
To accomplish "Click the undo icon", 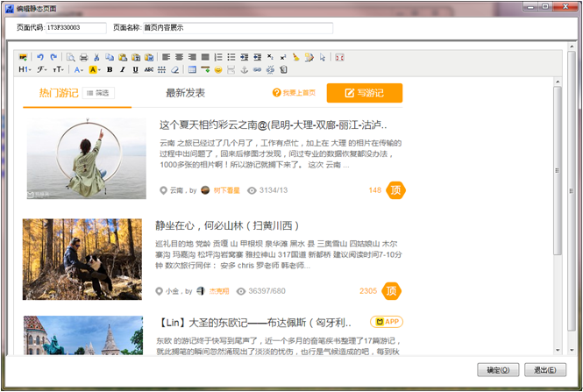I will pyautogui.click(x=40, y=57).
